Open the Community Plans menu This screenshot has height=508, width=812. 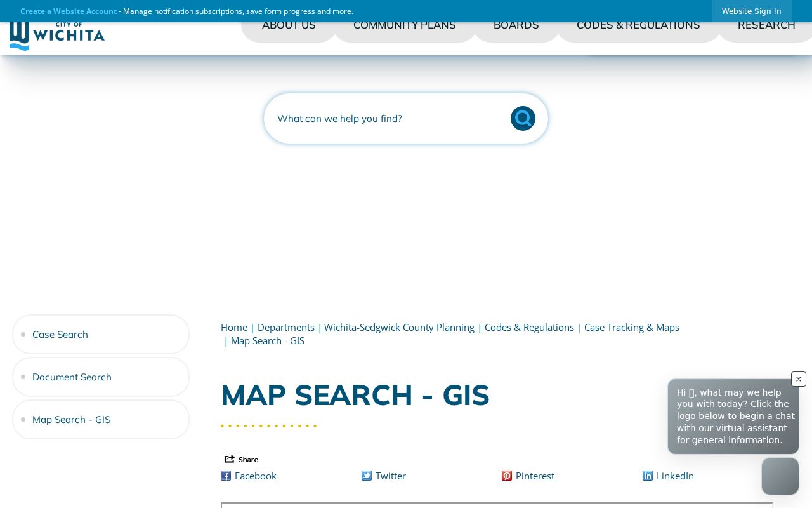click(x=405, y=25)
